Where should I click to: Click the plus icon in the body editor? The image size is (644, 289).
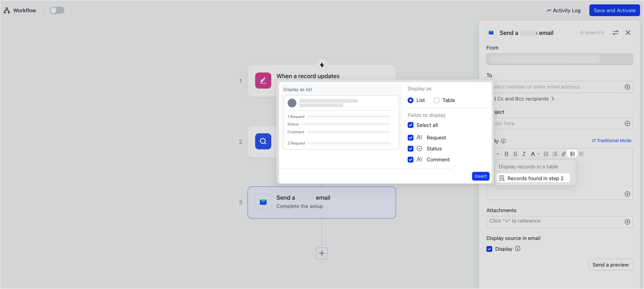(627, 194)
